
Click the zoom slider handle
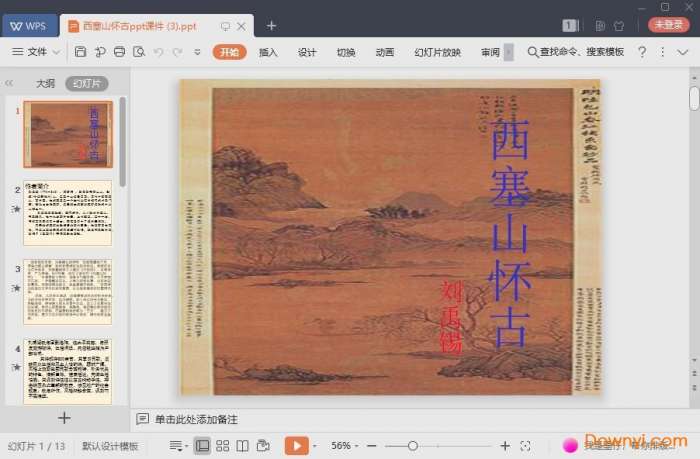[x=413, y=446]
